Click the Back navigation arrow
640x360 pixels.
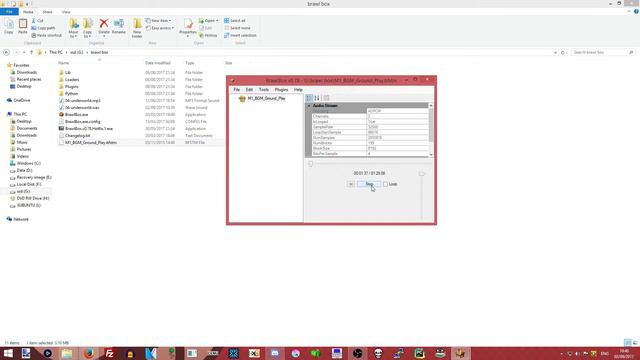6,52
